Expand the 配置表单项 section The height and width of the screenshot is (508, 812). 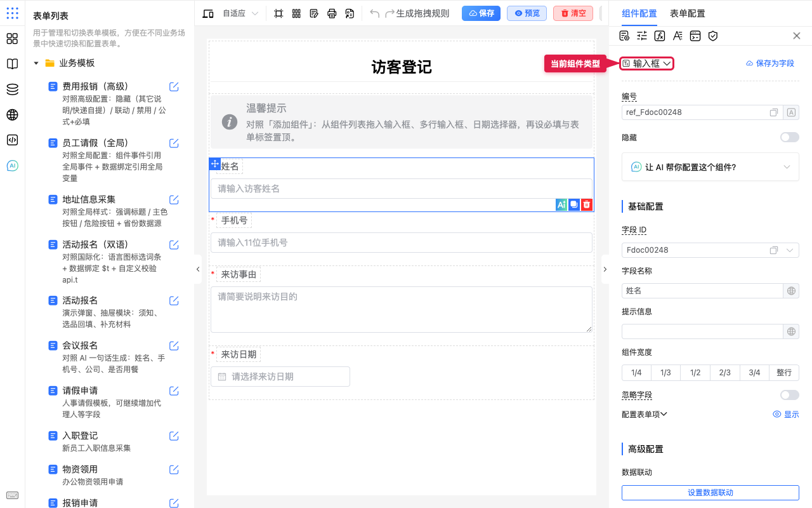click(x=645, y=414)
